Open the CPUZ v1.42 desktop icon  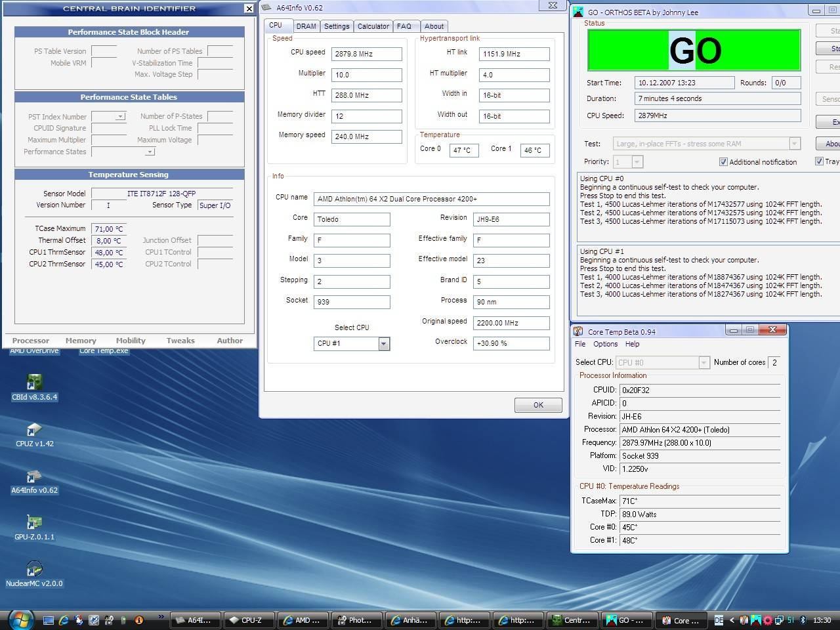(34, 434)
